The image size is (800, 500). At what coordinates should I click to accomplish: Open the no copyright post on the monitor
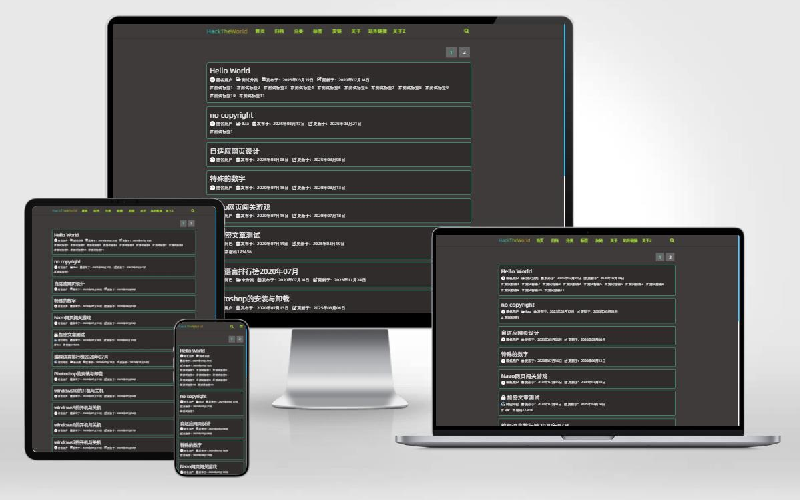pyautogui.click(x=231, y=115)
